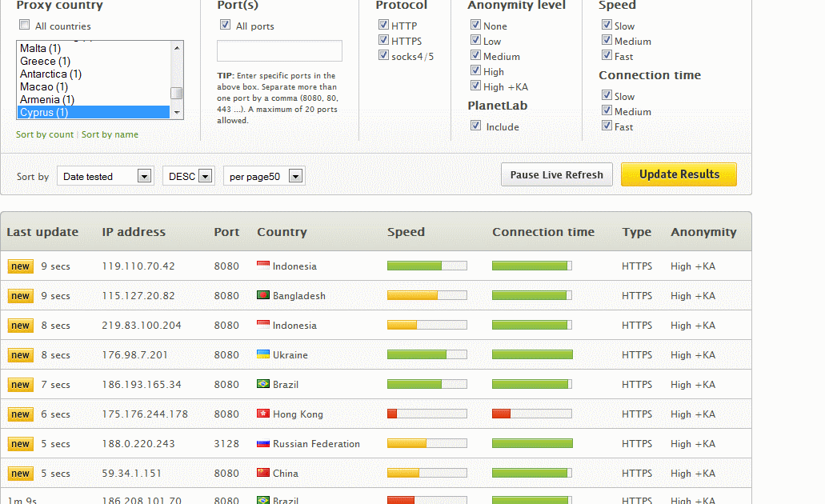Viewport: 825px width, 504px height.
Task: Click the Pause Live Refresh button
Action: tap(557, 174)
